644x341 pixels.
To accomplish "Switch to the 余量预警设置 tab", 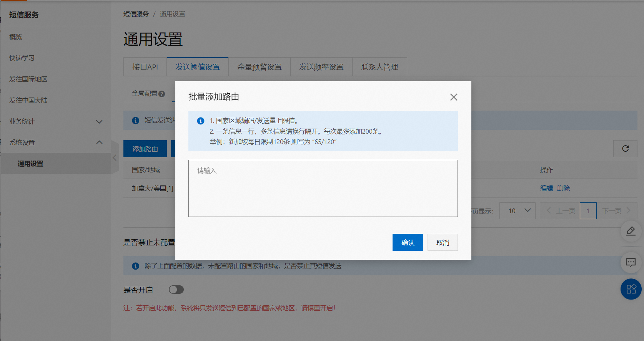I will (260, 67).
